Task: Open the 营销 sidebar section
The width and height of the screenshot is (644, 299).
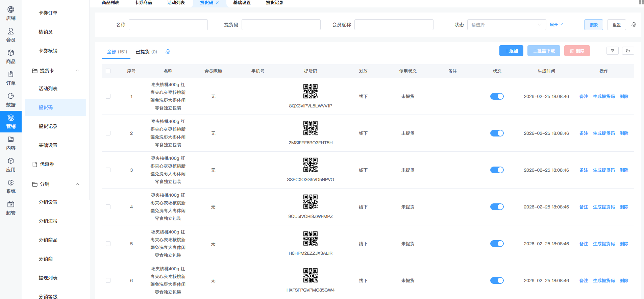Action: click(x=11, y=122)
